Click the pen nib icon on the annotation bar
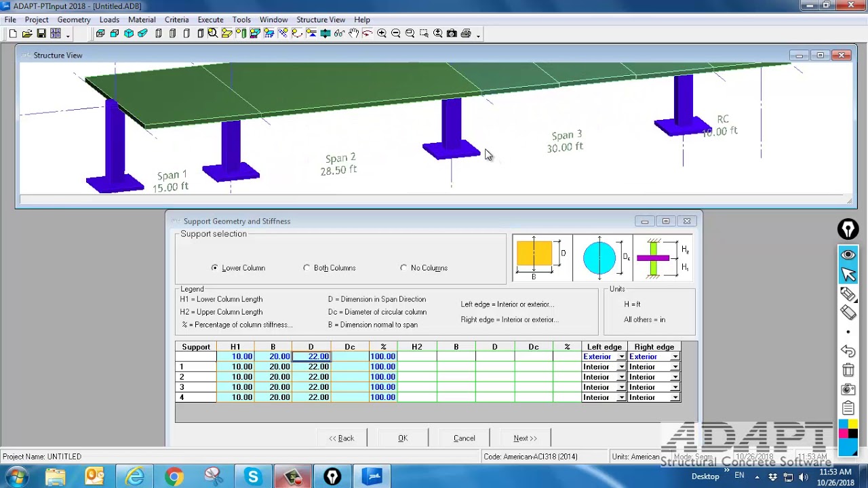Image resolution: width=868 pixels, height=488 pixels. (848, 229)
